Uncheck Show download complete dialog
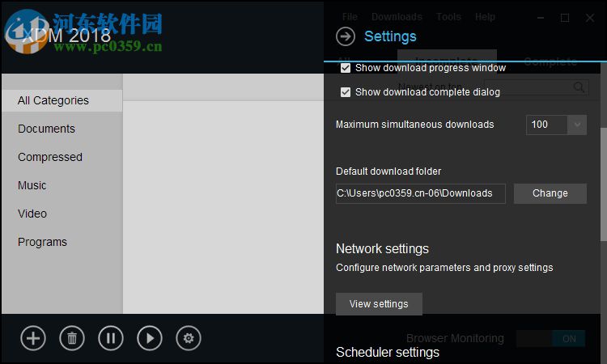 click(346, 92)
